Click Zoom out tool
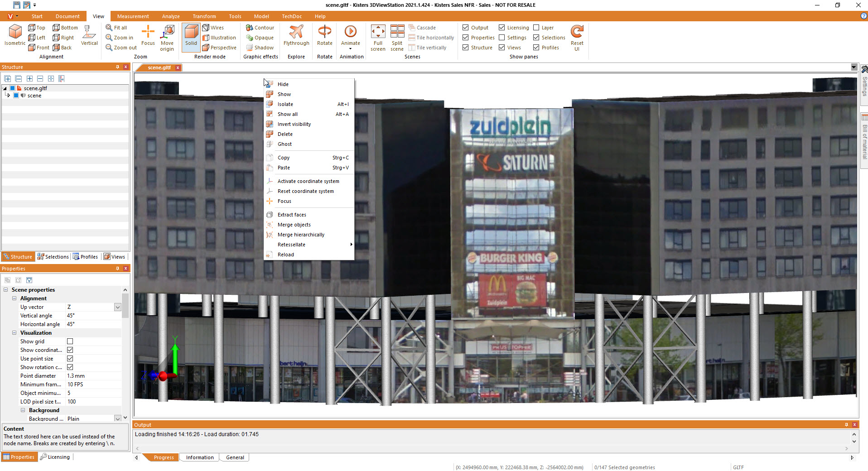The height and width of the screenshot is (471, 868). [121, 48]
